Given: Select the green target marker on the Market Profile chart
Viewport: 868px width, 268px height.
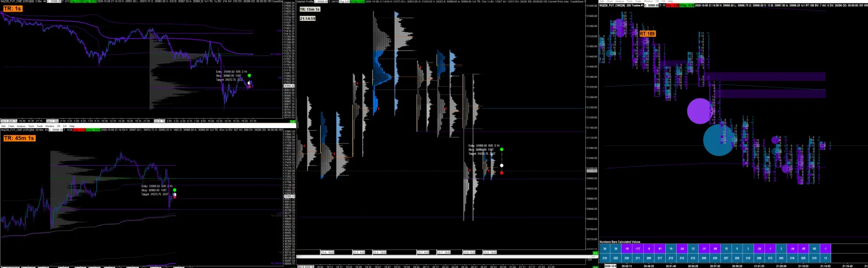Looking at the screenshot, I should coord(502,149).
